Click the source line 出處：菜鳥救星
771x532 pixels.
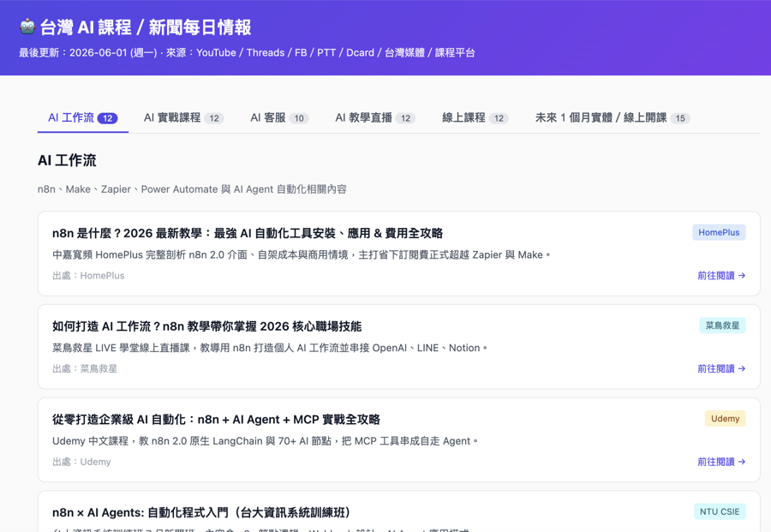[x=85, y=368]
